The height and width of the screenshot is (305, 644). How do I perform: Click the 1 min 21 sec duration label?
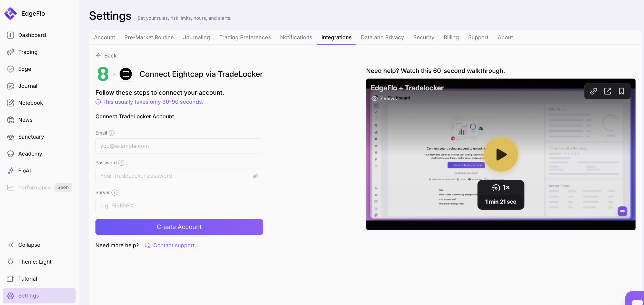point(501,202)
